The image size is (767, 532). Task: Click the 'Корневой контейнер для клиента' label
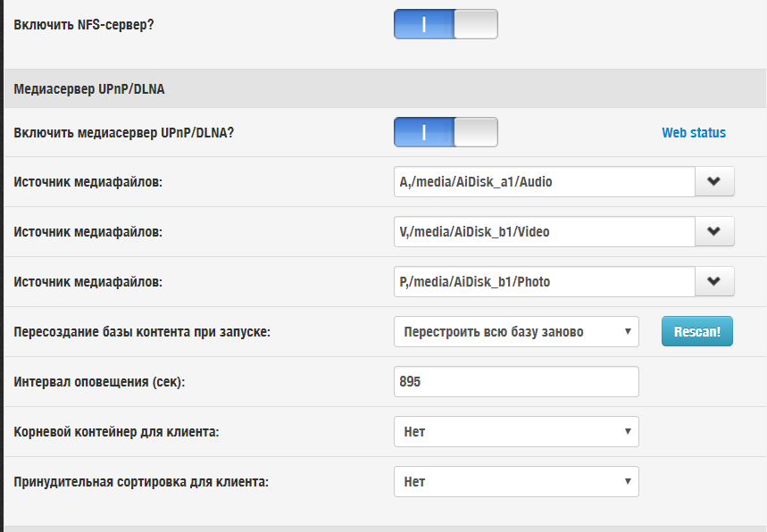(x=116, y=432)
